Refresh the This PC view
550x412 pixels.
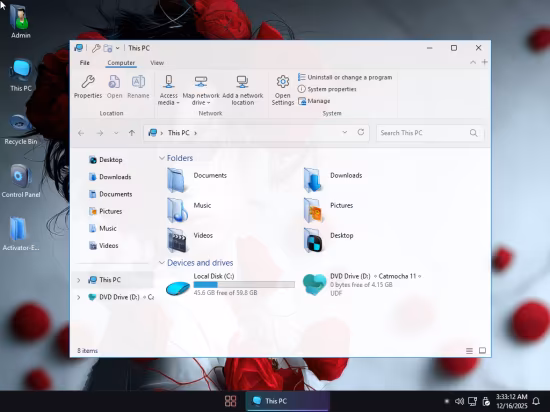361,132
